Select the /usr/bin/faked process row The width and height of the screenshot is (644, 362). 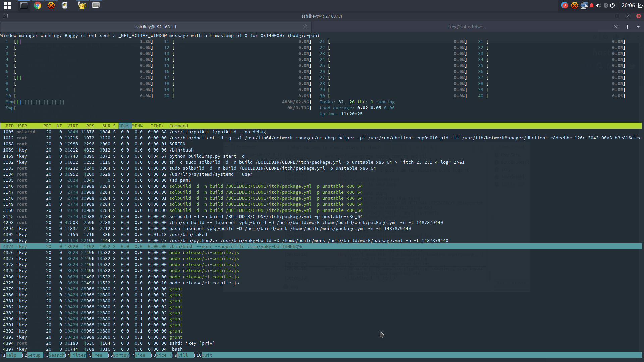(321, 235)
